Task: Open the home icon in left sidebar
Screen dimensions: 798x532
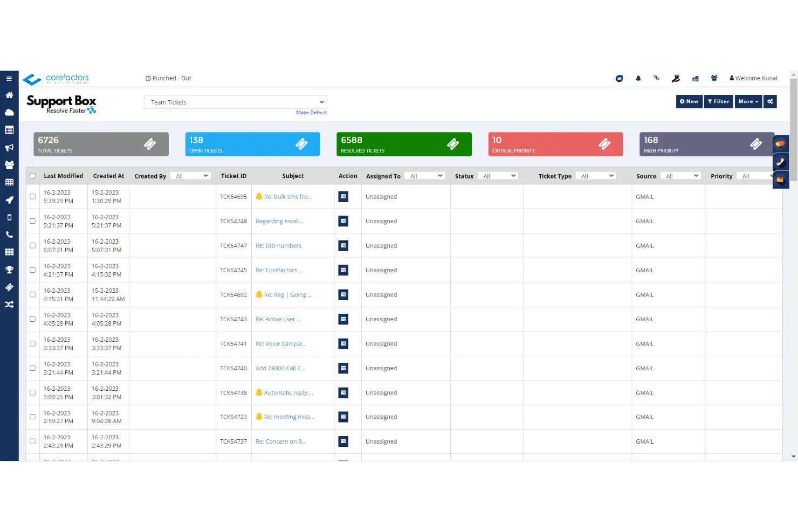Action: tap(9, 95)
